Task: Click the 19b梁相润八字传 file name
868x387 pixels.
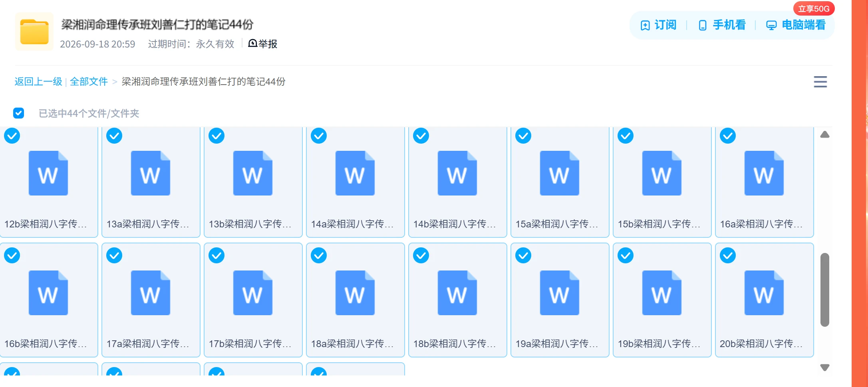Action: click(x=659, y=344)
